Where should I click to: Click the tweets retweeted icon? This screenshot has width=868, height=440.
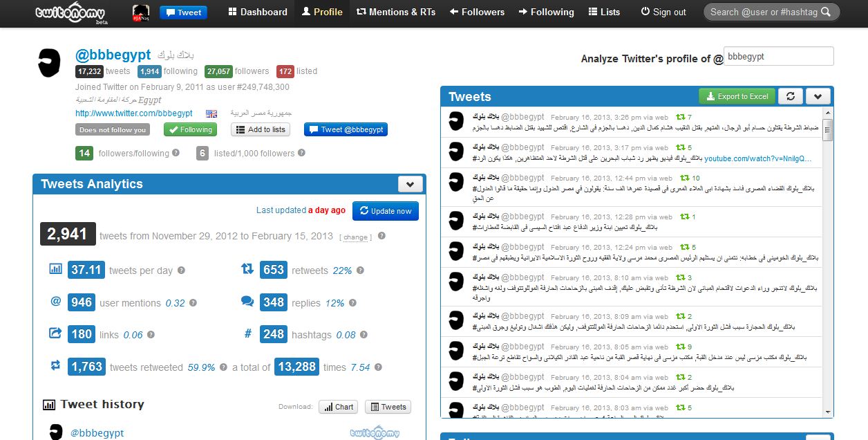click(56, 366)
